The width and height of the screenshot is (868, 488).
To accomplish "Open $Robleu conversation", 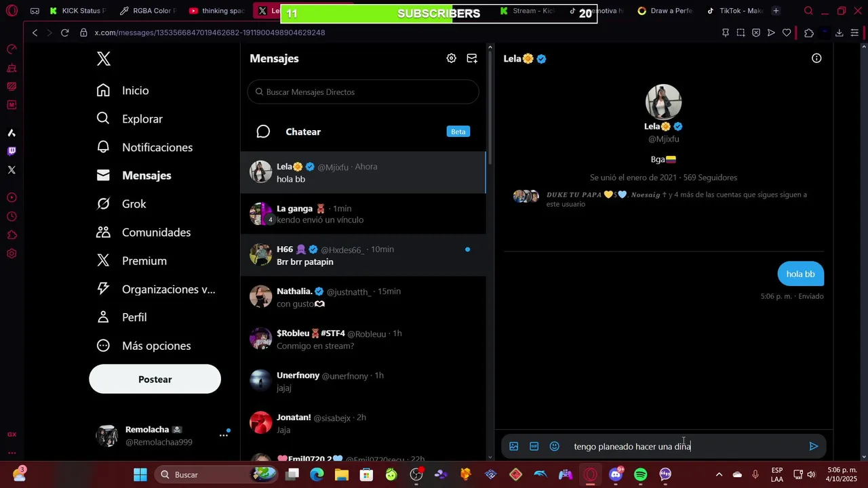I will pos(363,340).
